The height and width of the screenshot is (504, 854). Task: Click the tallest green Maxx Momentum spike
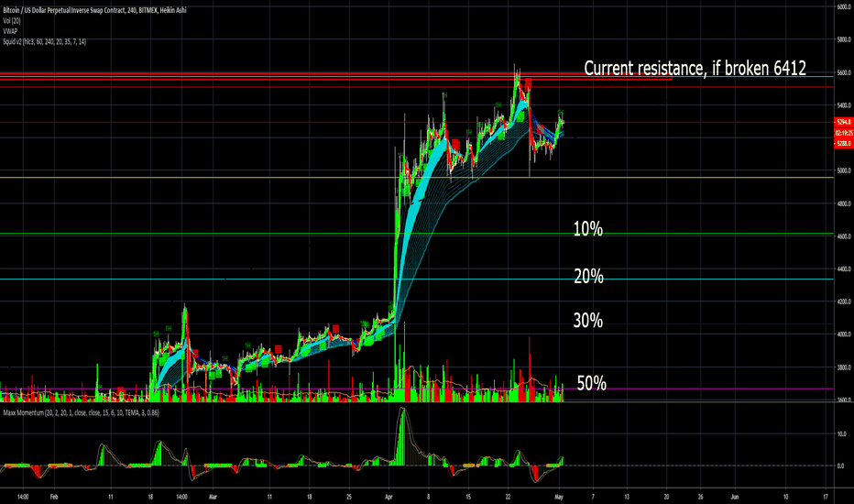click(403, 436)
